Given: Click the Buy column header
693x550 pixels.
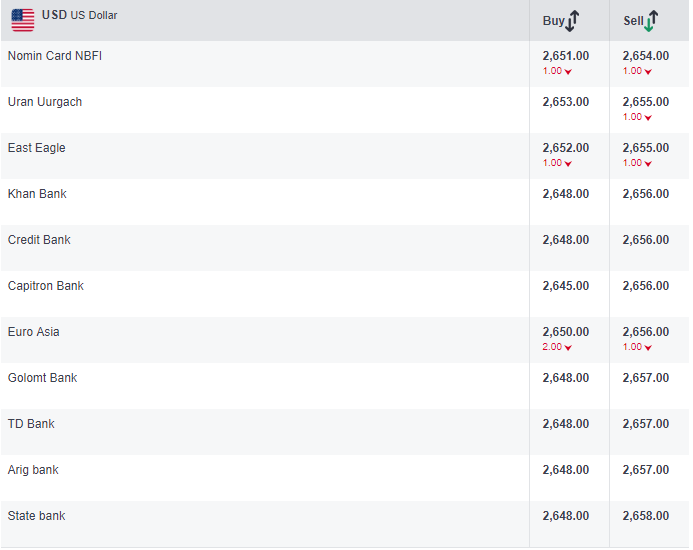Looking at the screenshot, I should 553,21.
